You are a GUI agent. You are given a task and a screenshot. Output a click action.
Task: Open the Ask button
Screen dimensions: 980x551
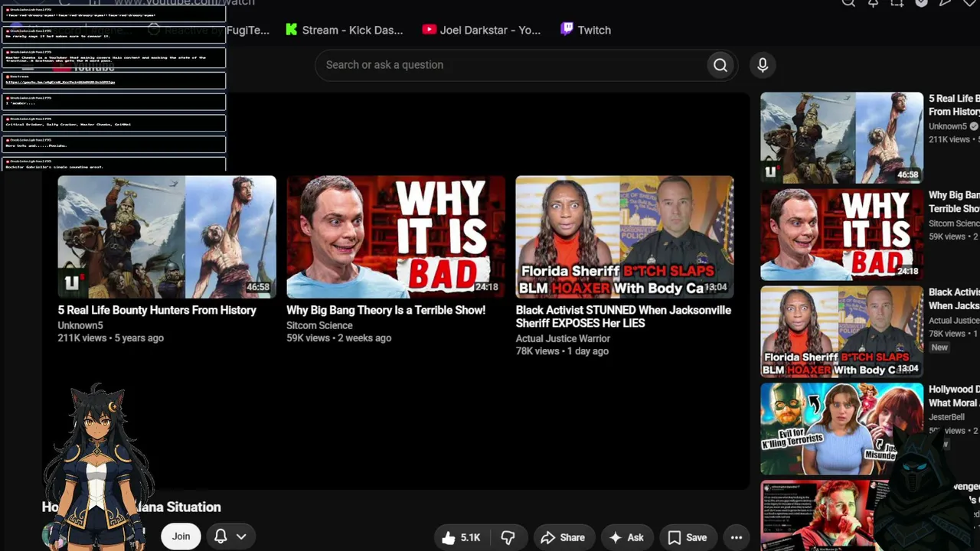click(626, 537)
